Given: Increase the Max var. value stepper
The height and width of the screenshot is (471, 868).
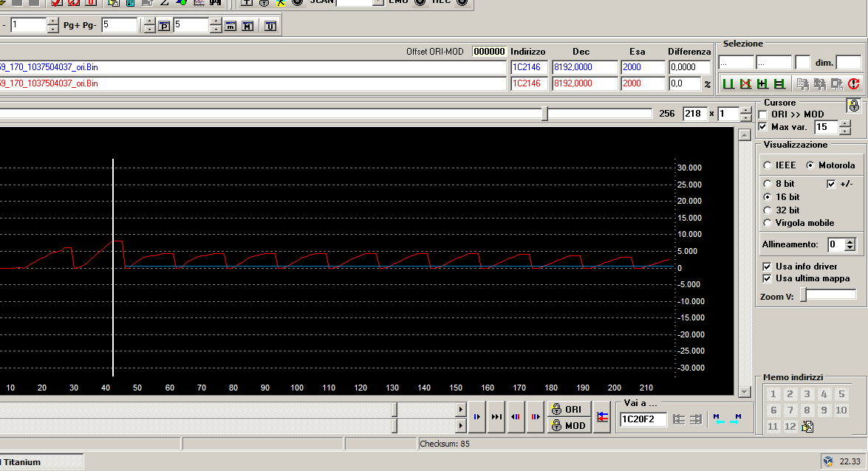Looking at the screenshot, I should pyautogui.click(x=845, y=124).
